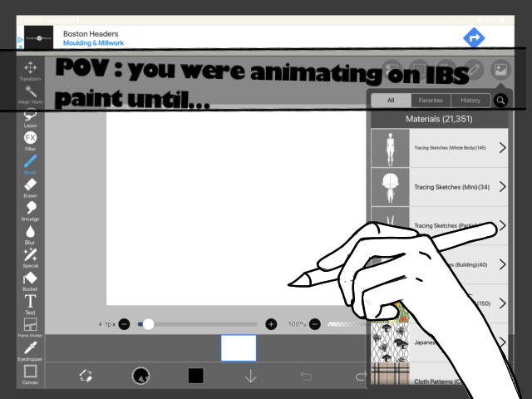Open the FX Filter tool
Image resolution: width=532 pixels, height=399 pixels.
coord(30,138)
